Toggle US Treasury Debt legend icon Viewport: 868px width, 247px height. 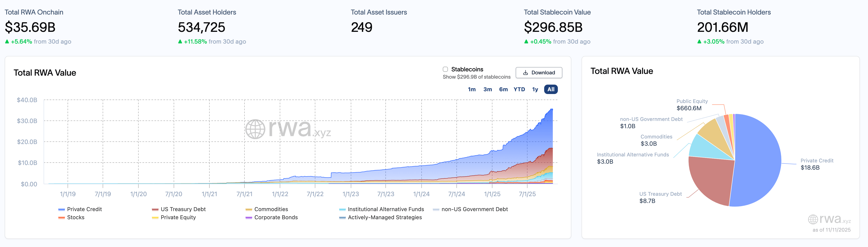(155, 210)
